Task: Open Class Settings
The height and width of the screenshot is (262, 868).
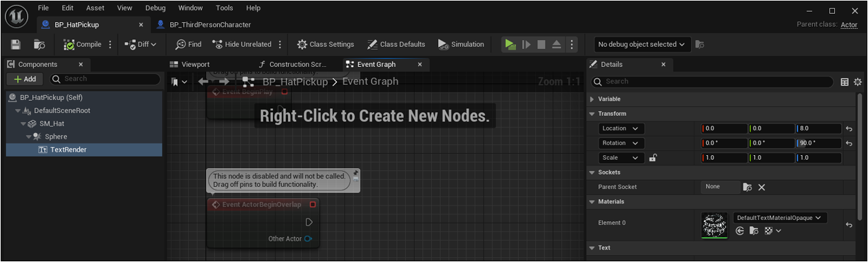Action: (x=325, y=44)
